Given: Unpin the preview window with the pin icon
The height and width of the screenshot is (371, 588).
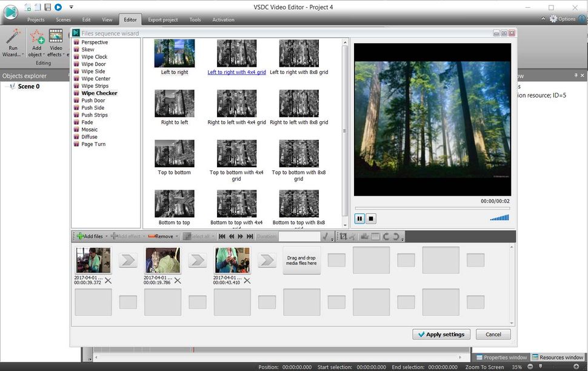Looking at the screenshot, I should coord(575,75).
